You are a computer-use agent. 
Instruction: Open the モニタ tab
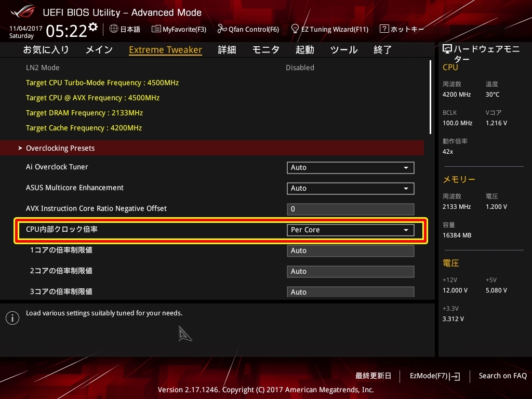click(x=265, y=50)
